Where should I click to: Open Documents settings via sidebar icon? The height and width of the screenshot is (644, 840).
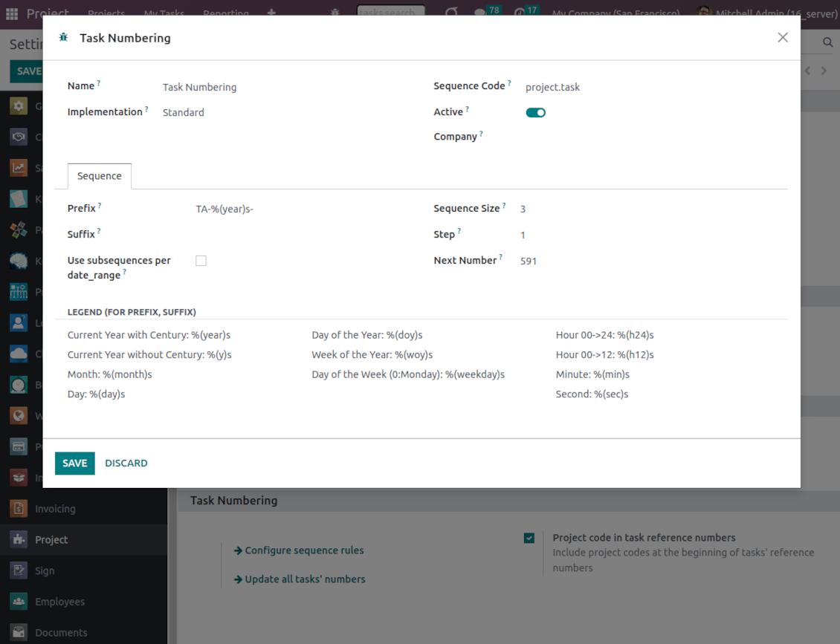point(19,633)
